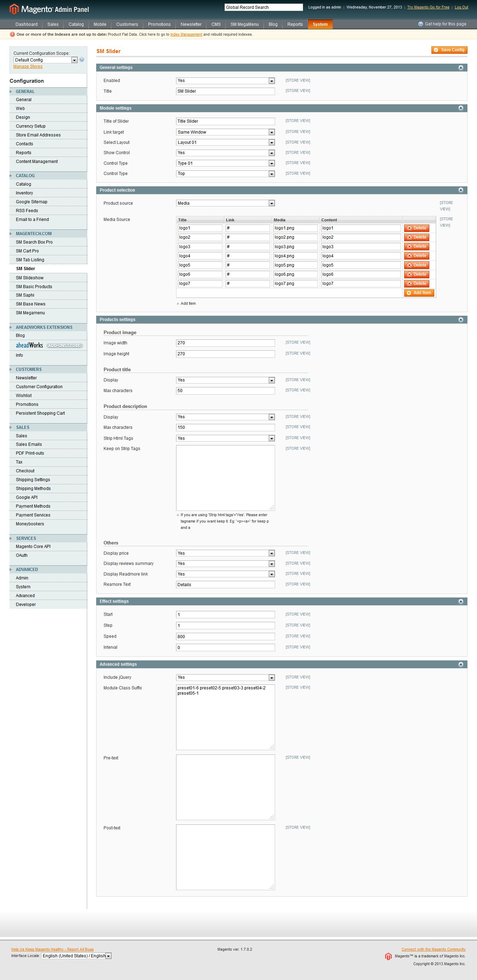
Task: Click the Manage Stores link
Action: click(28, 66)
